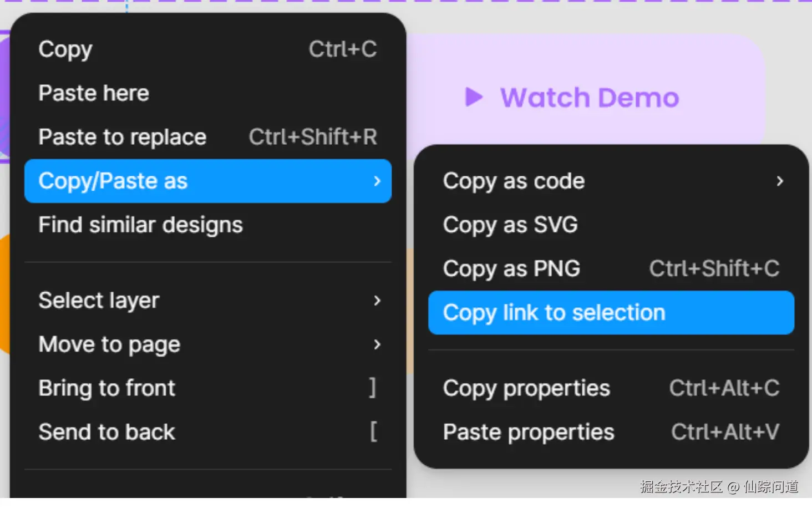The image size is (812, 508).
Task: Choose Copy as PNG
Action: coord(611,268)
